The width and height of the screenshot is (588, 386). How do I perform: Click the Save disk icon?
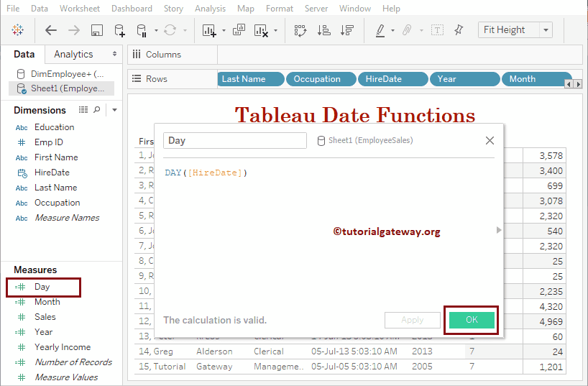(97, 30)
